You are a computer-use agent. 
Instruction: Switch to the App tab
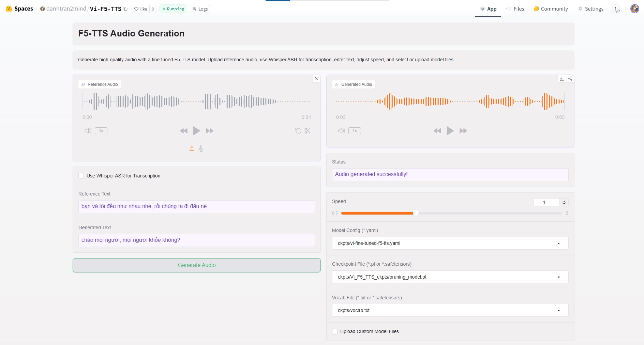coord(488,9)
